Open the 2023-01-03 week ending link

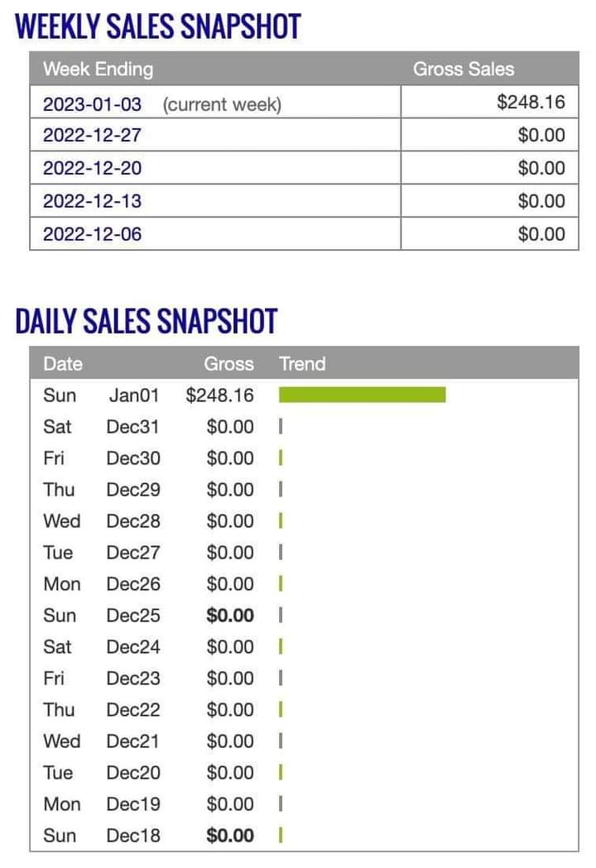[x=92, y=103]
